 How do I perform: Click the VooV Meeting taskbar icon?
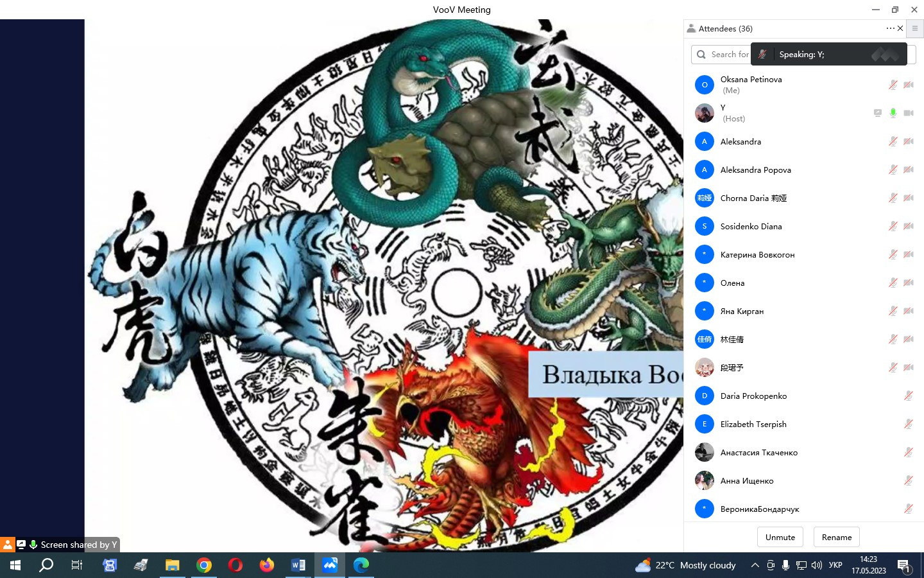[330, 565]
